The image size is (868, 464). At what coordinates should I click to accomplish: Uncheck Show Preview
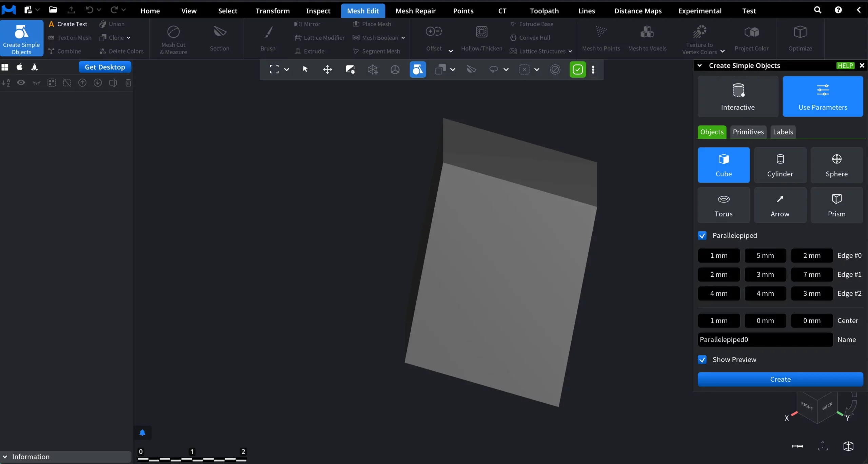pyautogui.click(x=702, y=359)
